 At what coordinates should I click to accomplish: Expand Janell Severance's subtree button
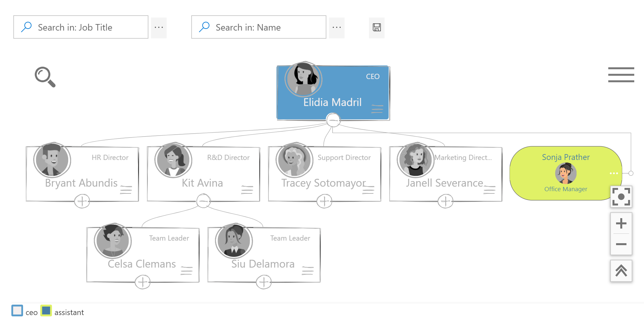[x=445, y=201]
